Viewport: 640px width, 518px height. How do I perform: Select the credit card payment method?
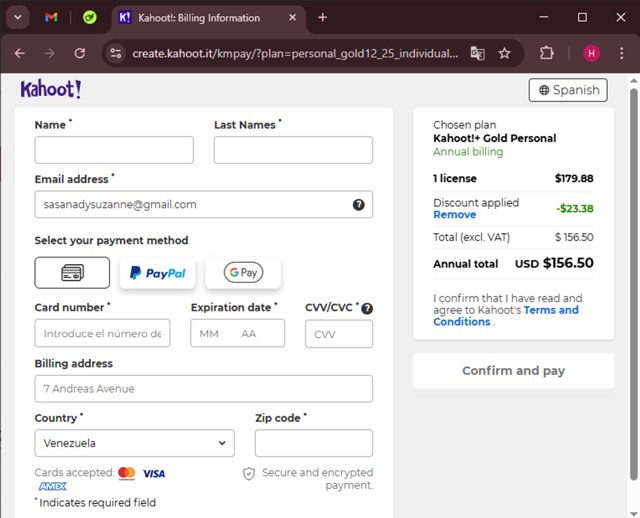[x=72, y=272]
